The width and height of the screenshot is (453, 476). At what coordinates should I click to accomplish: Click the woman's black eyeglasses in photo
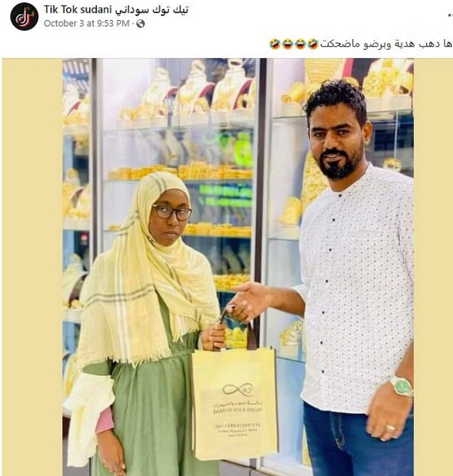pos(172,212)
